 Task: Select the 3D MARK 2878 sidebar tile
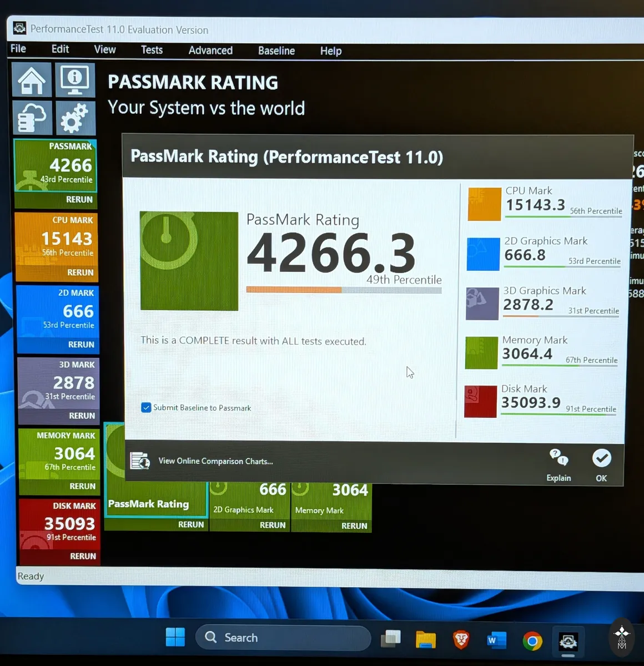pos(58,383)
